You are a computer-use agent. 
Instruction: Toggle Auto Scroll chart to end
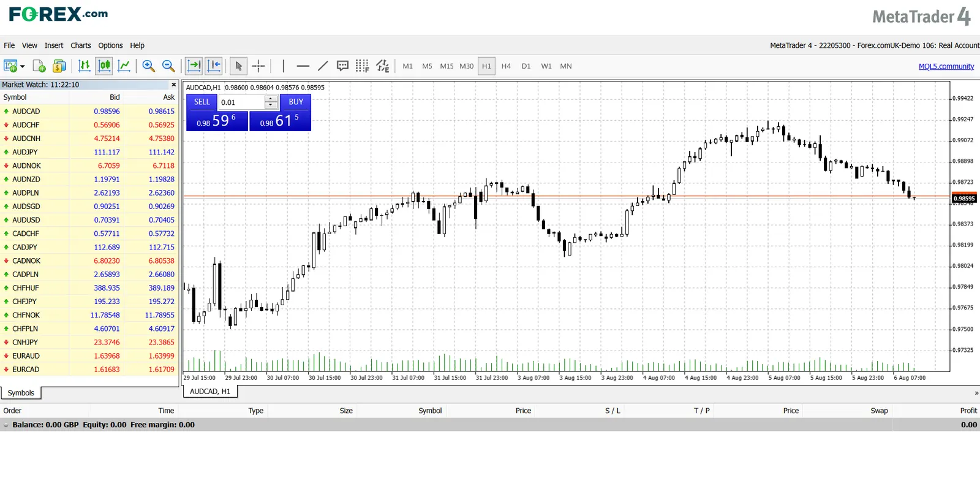[x=194, y=66]
